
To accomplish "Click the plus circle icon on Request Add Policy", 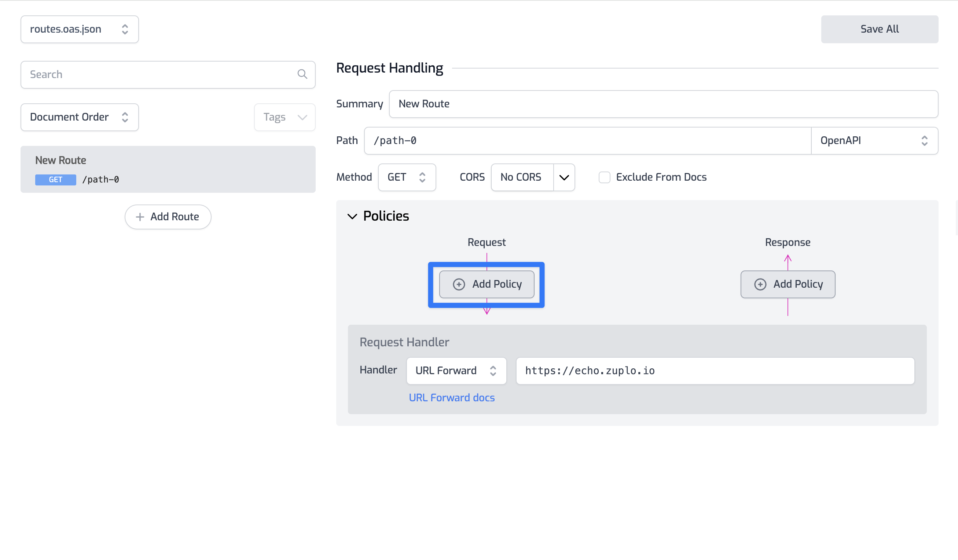I will [x=459, y=284].
